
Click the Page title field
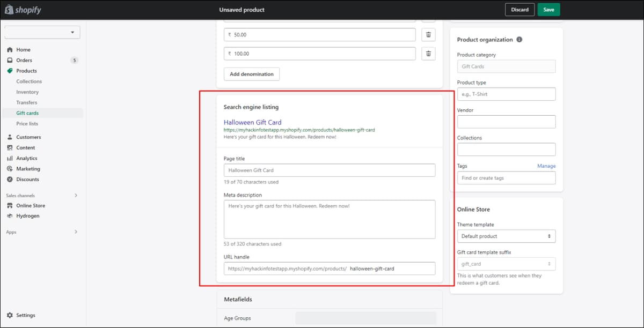pyautogui.click(x=330, y=170)
